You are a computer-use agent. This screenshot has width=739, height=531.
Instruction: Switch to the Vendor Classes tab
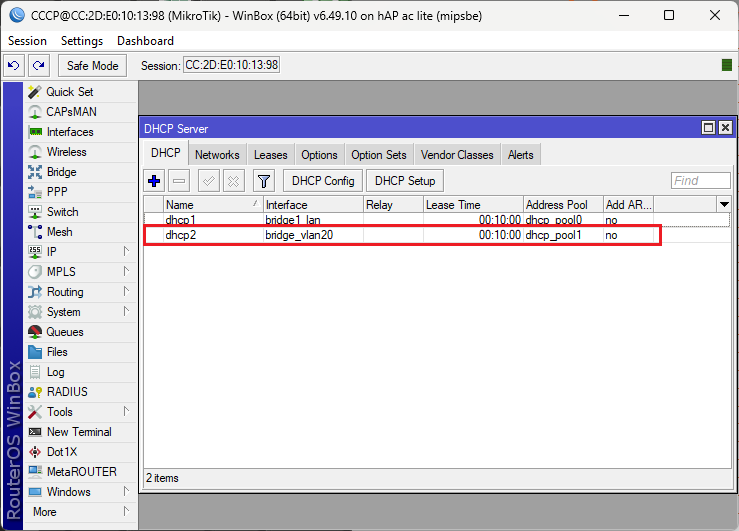(457, 155)
